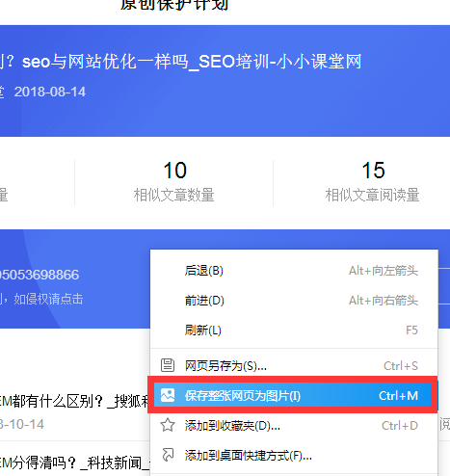450x476 pixels.
Task: Click the picture icon for saving page as image
Action: (168, 395)
